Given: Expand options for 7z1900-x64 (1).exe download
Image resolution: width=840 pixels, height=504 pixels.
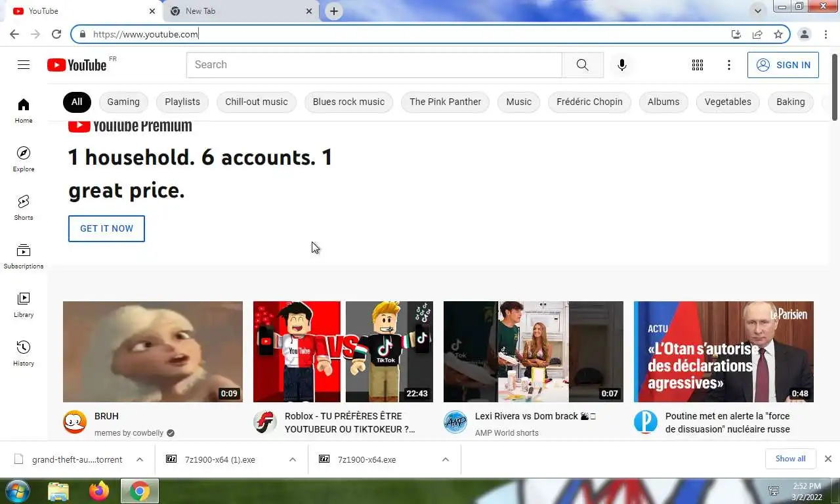Looking at the screenshot, I should [x=293, y=459].
